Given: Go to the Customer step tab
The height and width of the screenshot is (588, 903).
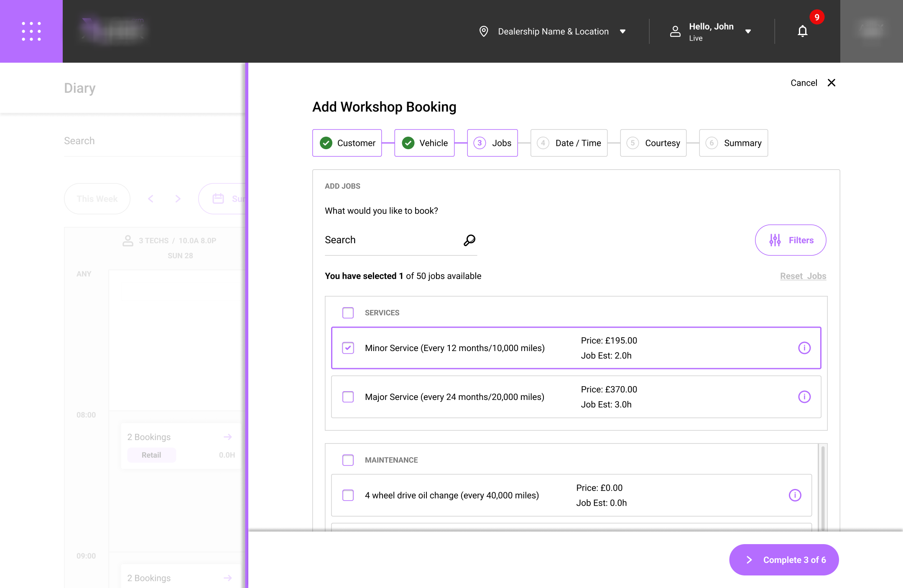Looking at the screenshot, I should pyautogui.click(x=347, y=143).
